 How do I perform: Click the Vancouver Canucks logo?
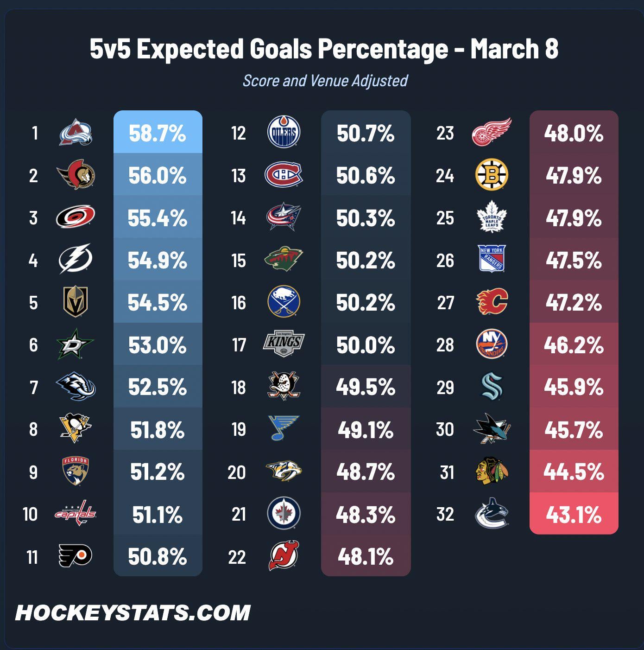pos(492,514)
